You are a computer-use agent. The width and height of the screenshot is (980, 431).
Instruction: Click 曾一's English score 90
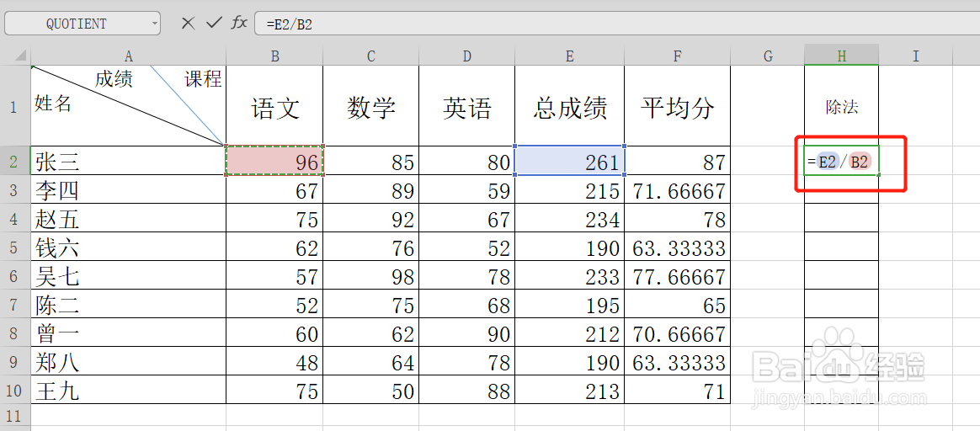(467, 333)
